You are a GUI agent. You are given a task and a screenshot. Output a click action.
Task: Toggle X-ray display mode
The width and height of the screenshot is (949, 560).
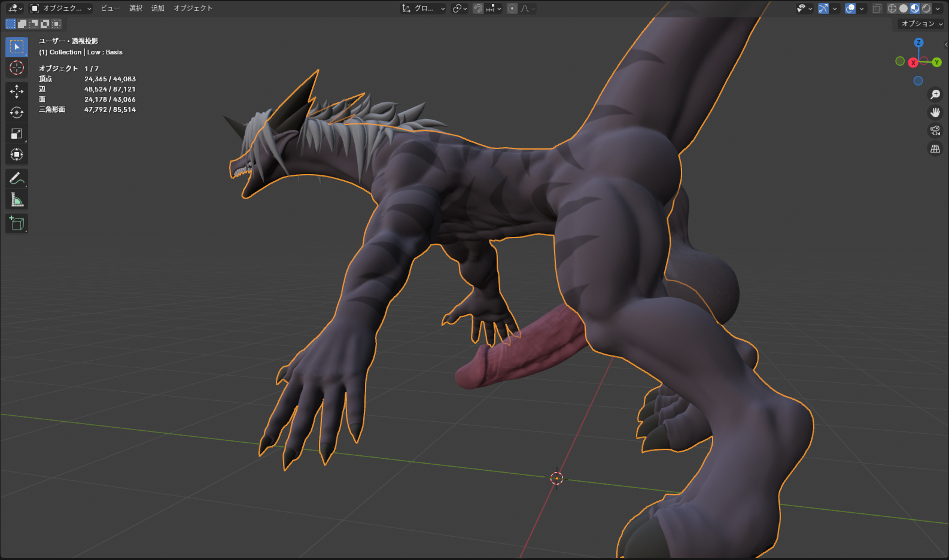877,8
